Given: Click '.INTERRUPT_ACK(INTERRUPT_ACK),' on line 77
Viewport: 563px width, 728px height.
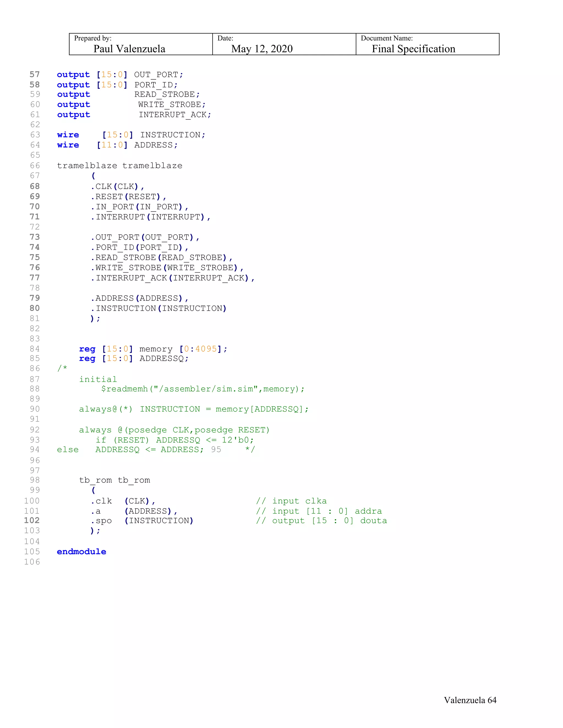Looking at the screenshot, I should 173,278.
